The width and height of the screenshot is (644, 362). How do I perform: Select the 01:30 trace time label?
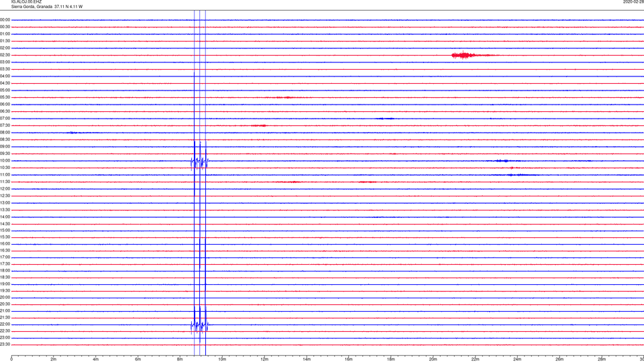[5, 41]
